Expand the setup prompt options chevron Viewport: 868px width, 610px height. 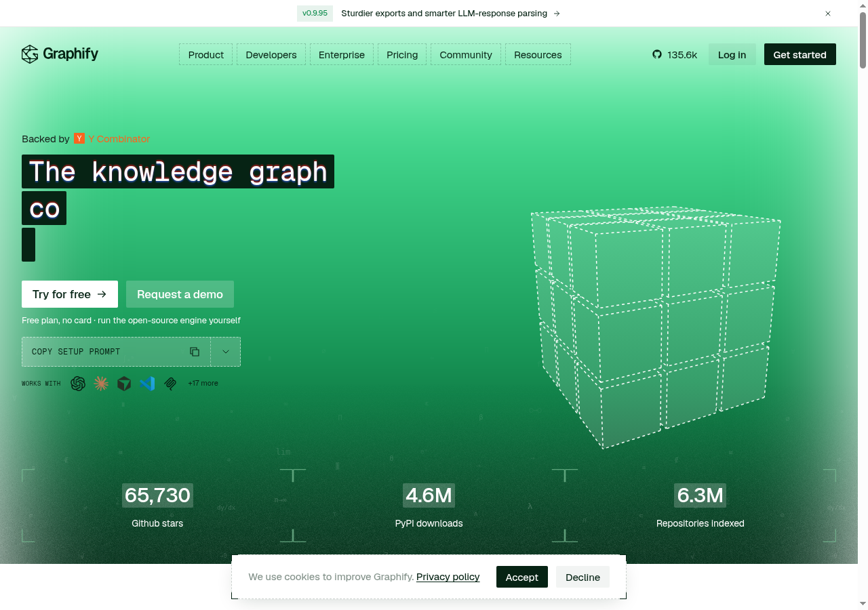[x=226, y=352]
